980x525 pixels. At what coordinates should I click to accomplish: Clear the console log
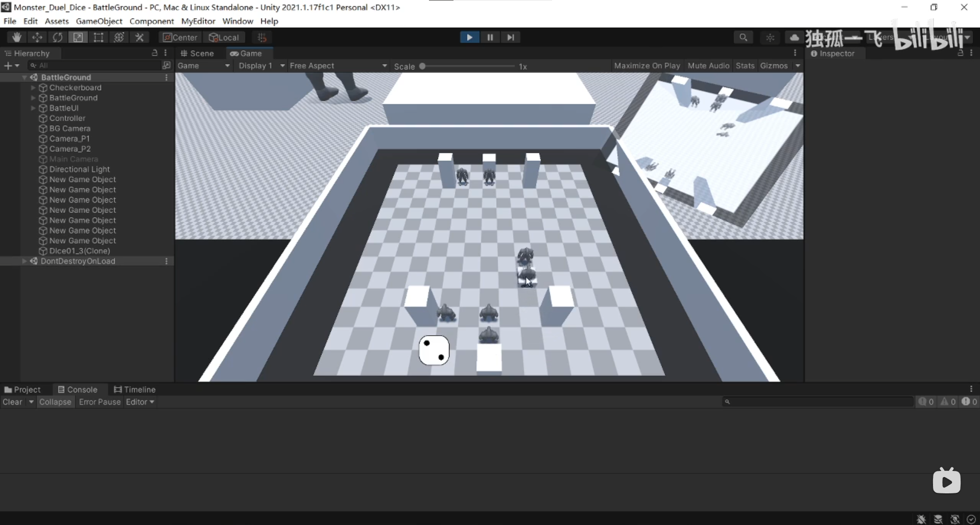pyautogui.click(x=12, y=402)
